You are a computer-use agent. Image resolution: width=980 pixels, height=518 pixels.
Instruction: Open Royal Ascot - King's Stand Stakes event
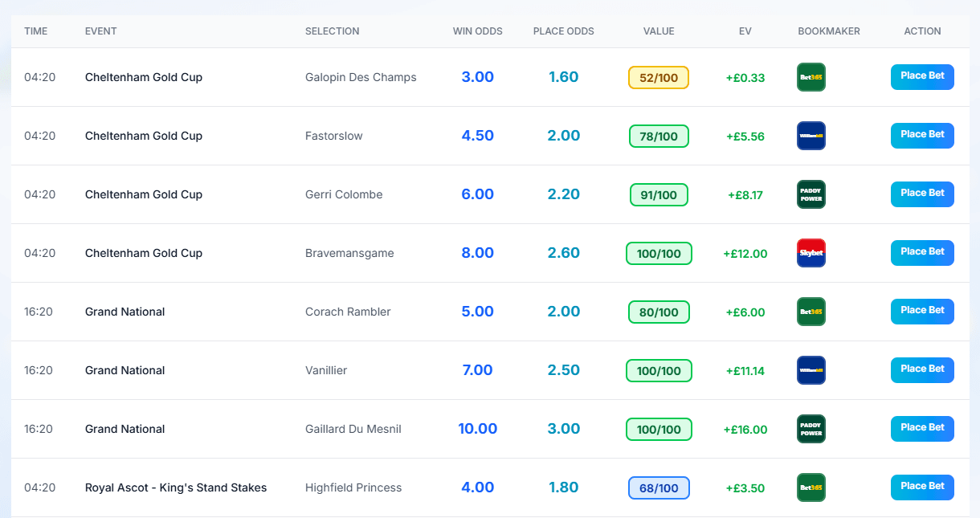pyautogui.click(x=176, y=487)
